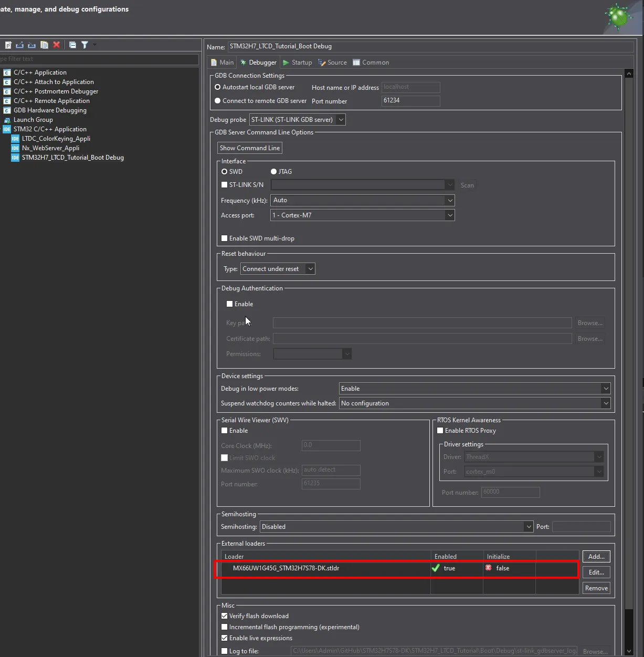Viewport: 644px width, 657px height.
Task: Open the Debug probe dropdown
Action: click(x=297, y=120)
